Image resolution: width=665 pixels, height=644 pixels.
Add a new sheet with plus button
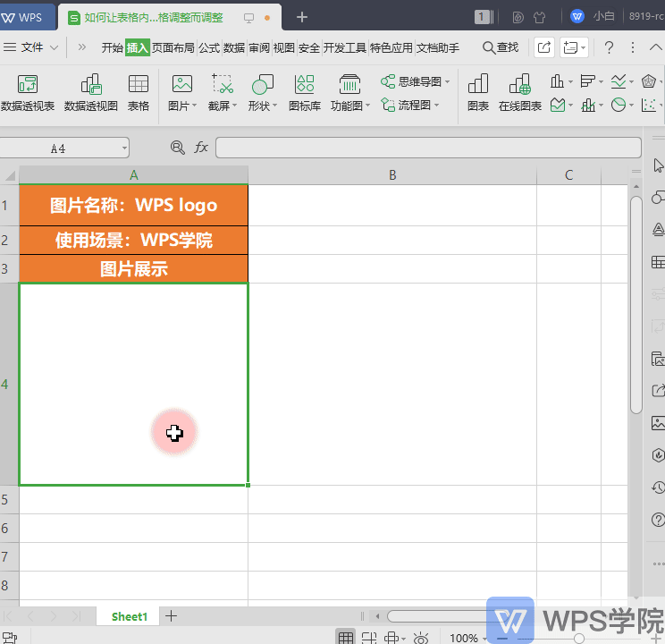171,615
